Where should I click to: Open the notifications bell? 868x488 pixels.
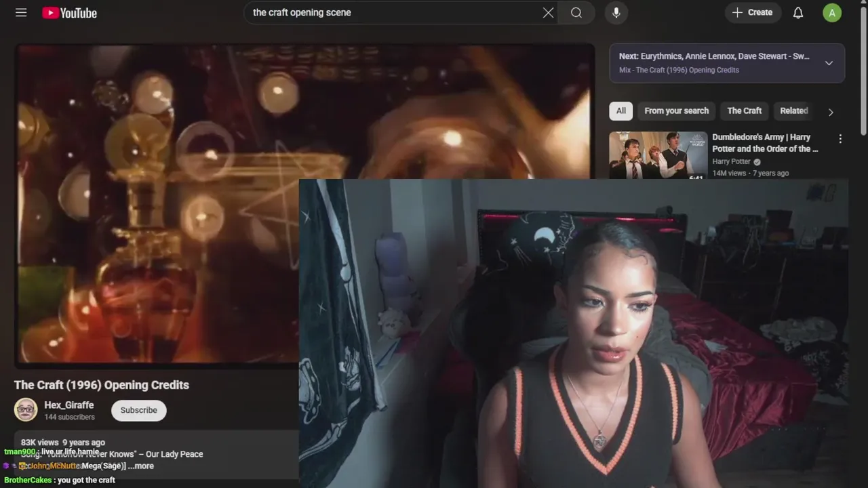[x=798, y=12]
